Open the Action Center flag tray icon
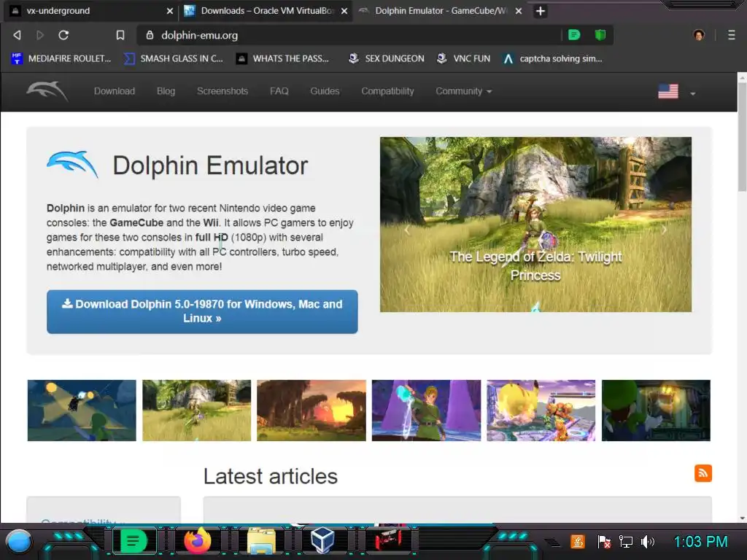Viewport: 747px width, 560px height. (x=603, y=542)
